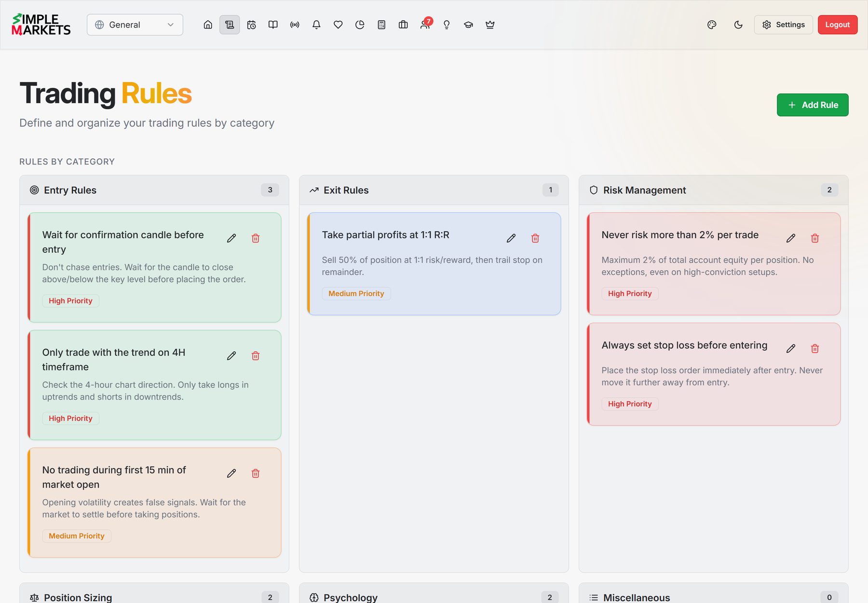Edit the 'Take partial profits at 1:1 R:R' rule

pyautogui.click(x=511, y=238)
